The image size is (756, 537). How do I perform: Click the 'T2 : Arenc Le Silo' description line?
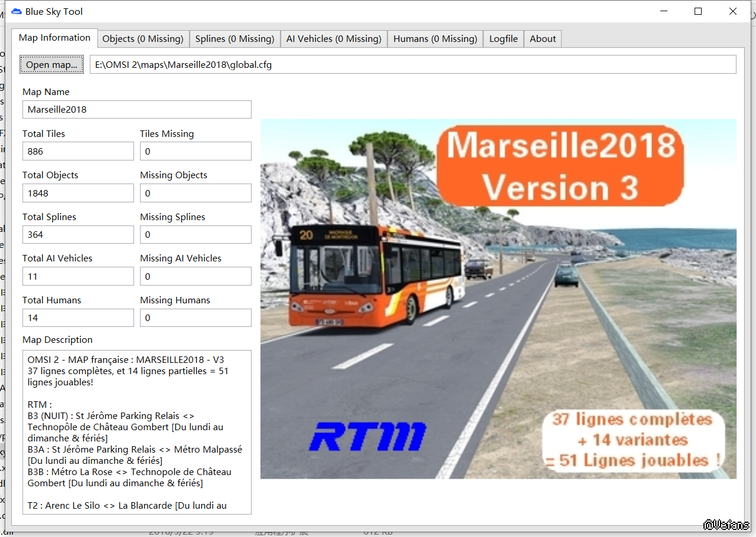pos(127,506)
